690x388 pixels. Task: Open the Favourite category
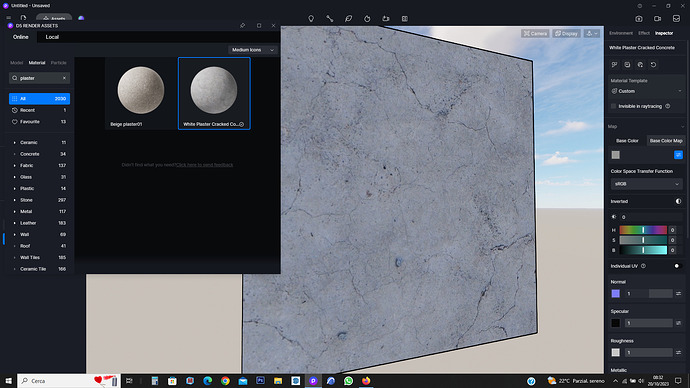[x=39, y=122]
